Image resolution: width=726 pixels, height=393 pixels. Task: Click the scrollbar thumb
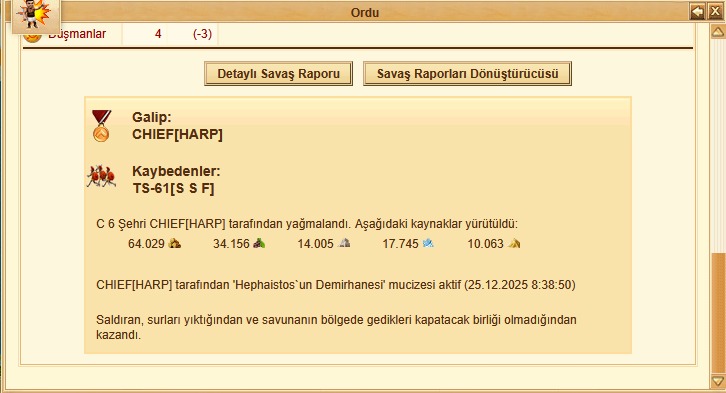718,313
